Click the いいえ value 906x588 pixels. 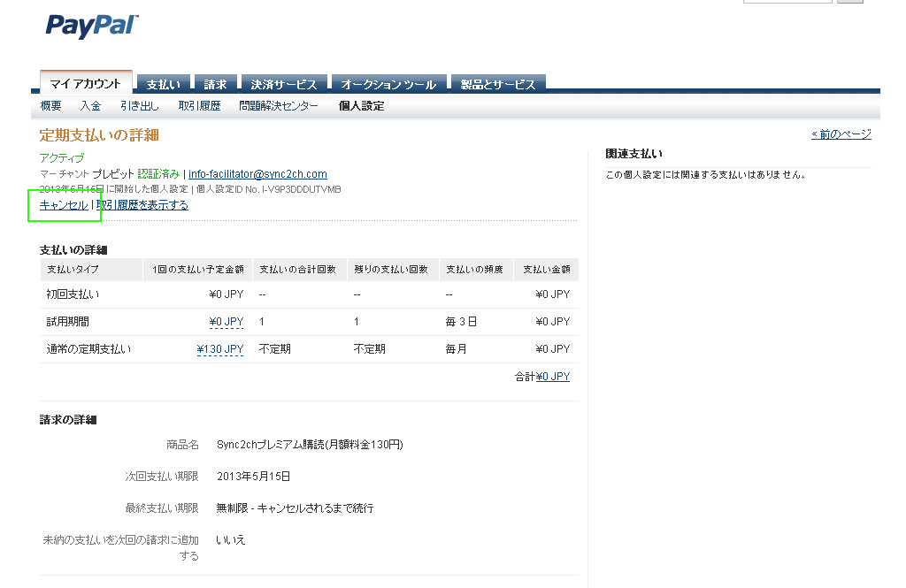point(231,540)
